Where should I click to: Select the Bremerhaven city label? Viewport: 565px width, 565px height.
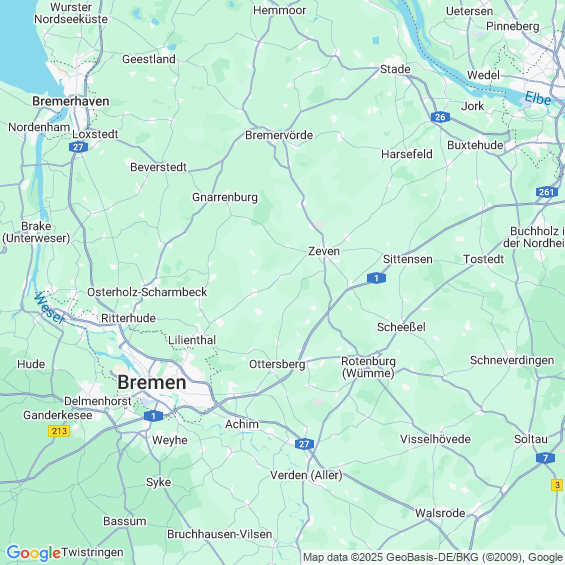[71, 101]
